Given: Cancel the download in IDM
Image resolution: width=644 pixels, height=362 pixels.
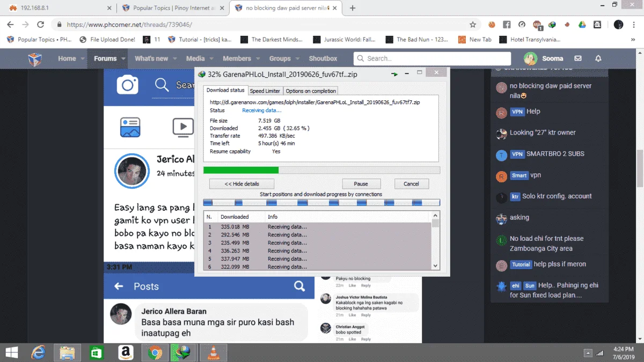Looking at the screenshot, I should point(411,184).
